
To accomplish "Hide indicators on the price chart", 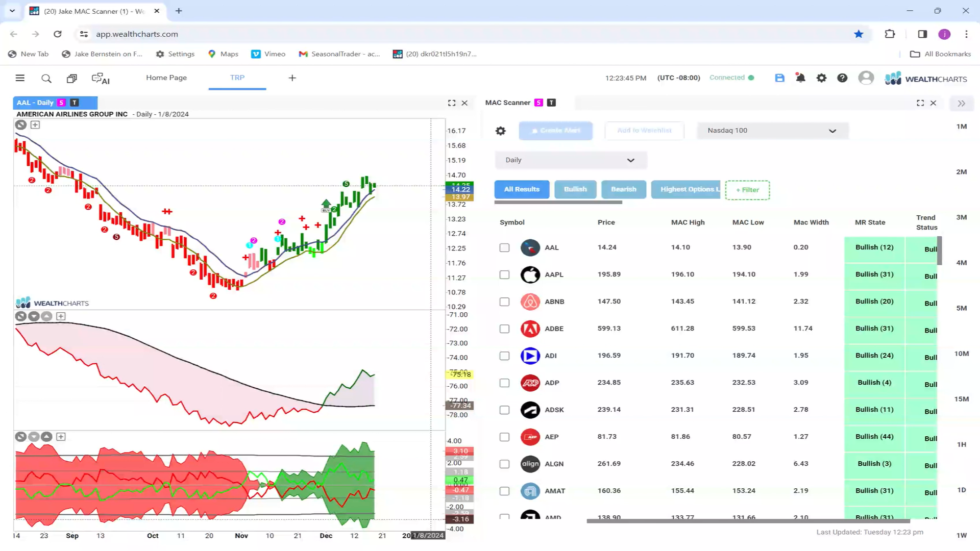I will tap(21, 125).
